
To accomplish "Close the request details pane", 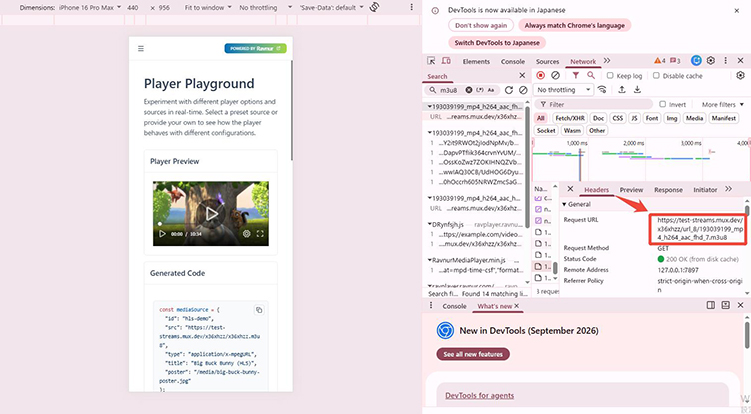I will [570, 189].
